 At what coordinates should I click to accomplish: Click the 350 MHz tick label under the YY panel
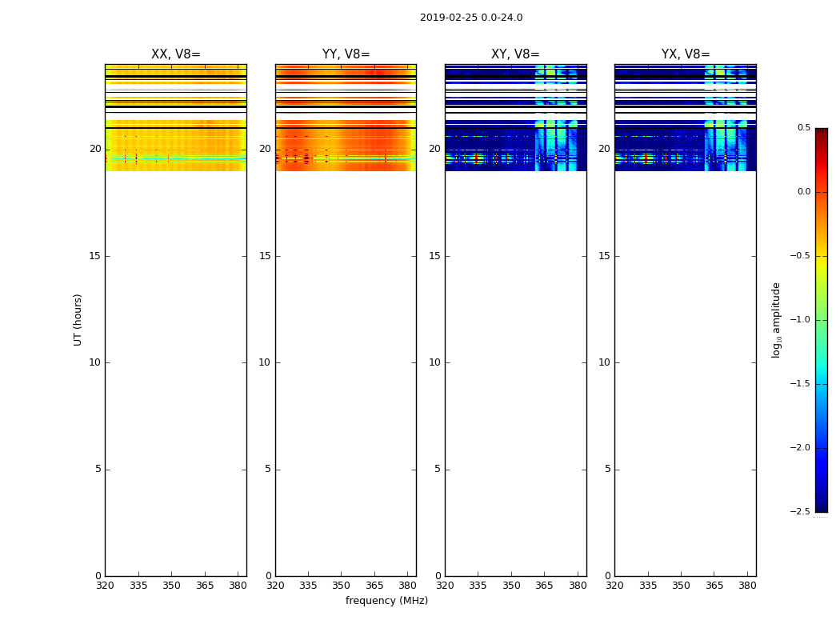[342, 585]
